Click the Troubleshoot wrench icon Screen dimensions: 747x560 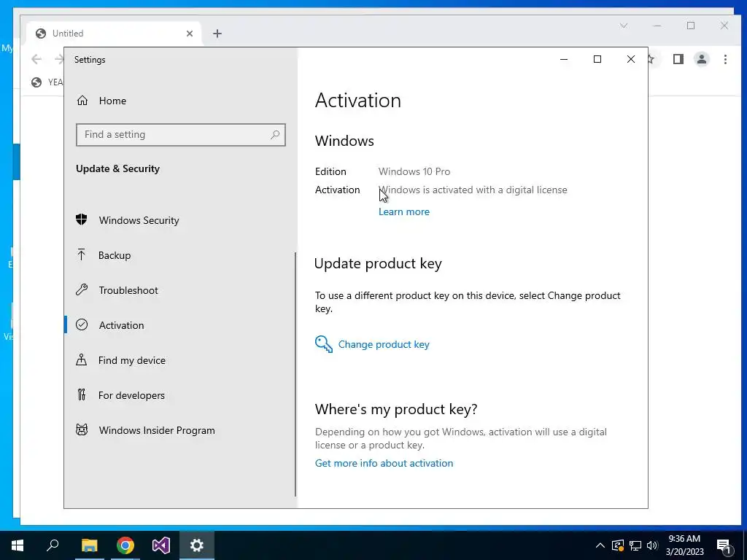tap(82, 289)
